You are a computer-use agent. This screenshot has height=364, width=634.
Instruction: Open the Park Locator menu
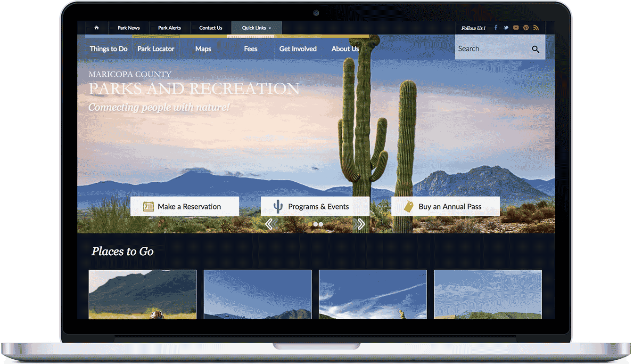[156, 49]
